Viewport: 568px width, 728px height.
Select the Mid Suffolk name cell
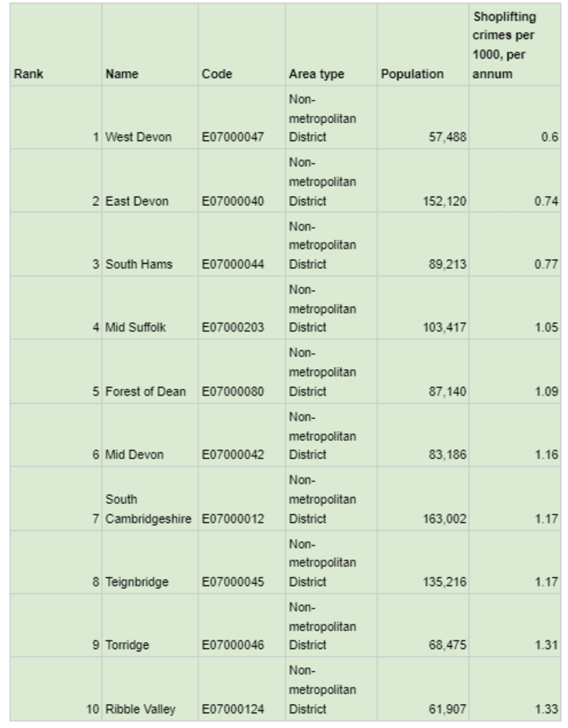[x=136, y=328]
